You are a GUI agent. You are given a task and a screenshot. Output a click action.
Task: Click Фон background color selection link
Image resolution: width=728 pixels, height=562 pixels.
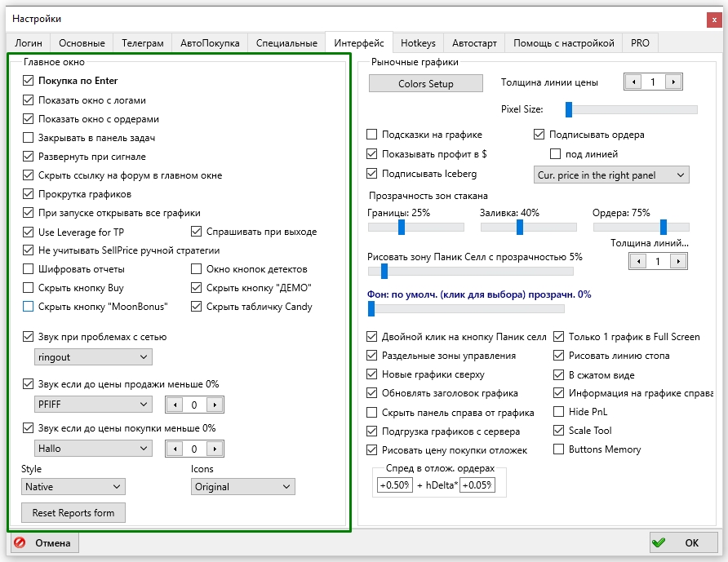[x=479, y=294]
